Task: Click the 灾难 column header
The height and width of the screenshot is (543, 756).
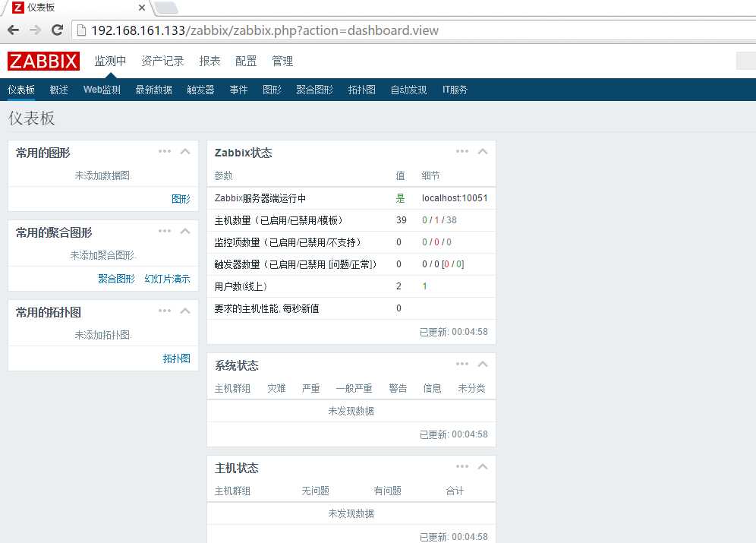Action: click(x=276, y=388)
